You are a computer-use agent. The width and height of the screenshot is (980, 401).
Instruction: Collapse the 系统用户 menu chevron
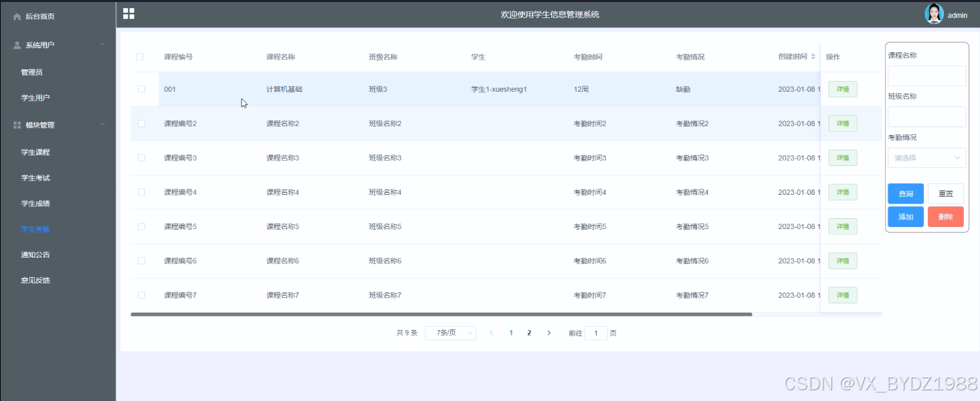pyautogui.click(x=102, y=45)
